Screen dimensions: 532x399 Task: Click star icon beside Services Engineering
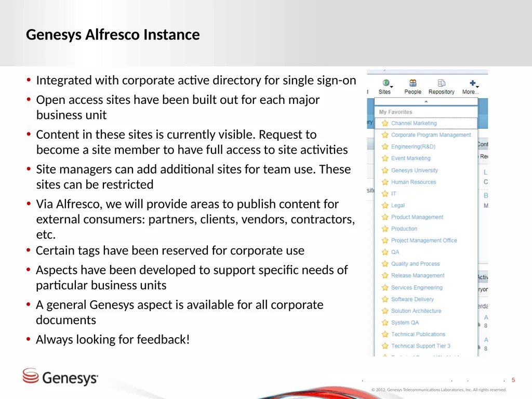[x=385, y=287]
